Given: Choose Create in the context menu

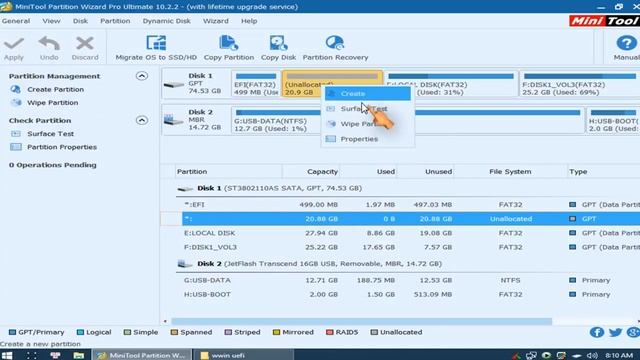Looking at the screenshot, I should click(x=368, y=94).
